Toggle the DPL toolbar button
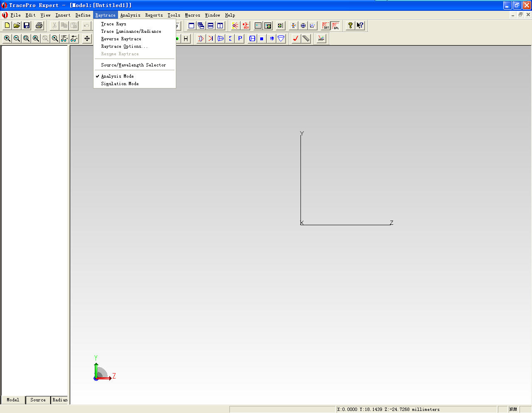Screen dimensions: 532x413 pos(335,26)
